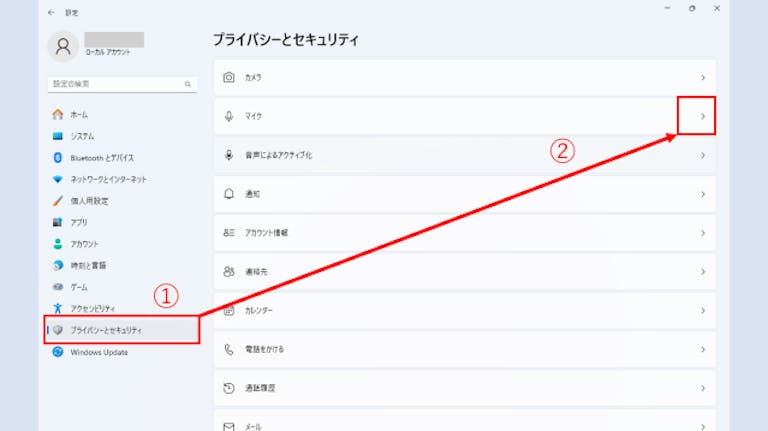This screenshot has height=431, width=768.
Task: Click the 通話履歴 row label
Action: click(260, 388)
